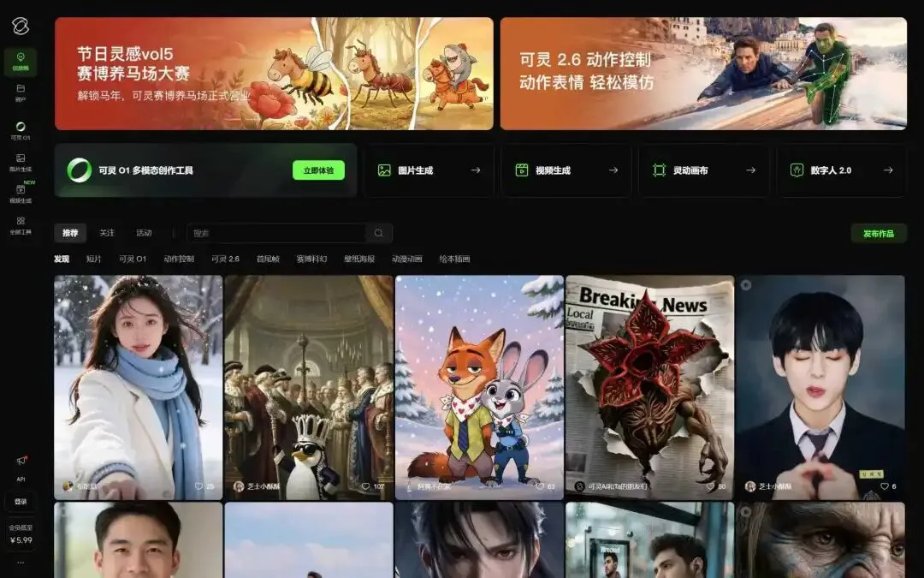Screen dimensions: 924x578
Task: Open author avatar on the fox and rabbit card
Action: click(409, 486)
